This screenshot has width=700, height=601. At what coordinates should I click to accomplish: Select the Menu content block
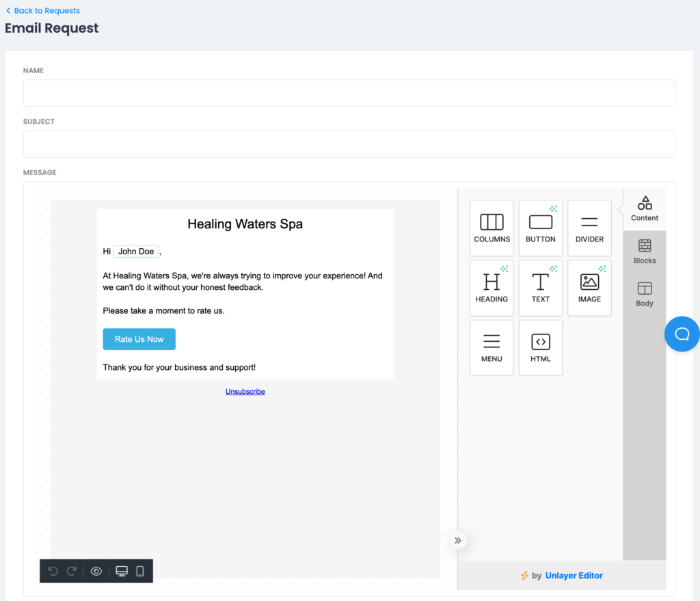pyautogui.click(x=492, y=348)
